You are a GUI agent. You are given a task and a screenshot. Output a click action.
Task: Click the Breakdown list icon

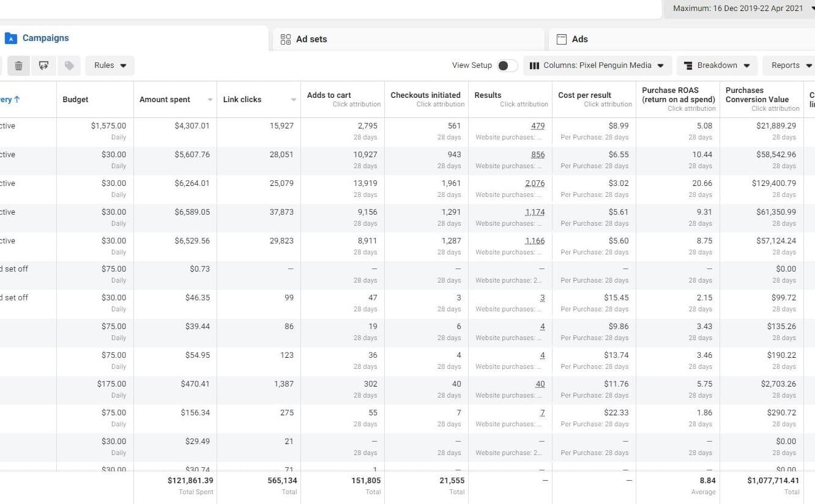[688, 65]
